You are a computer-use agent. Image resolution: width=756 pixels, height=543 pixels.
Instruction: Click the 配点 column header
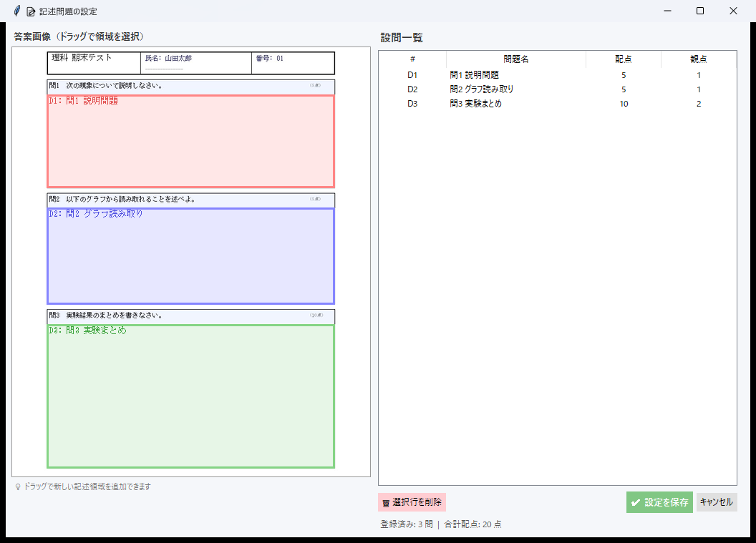[624, 59]
